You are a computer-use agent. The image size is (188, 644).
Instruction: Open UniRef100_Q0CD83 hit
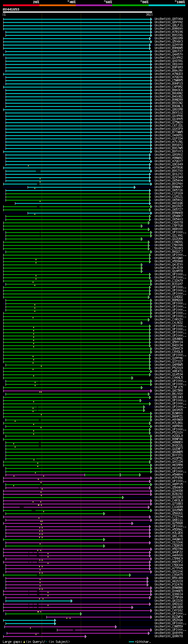(169, 497)
